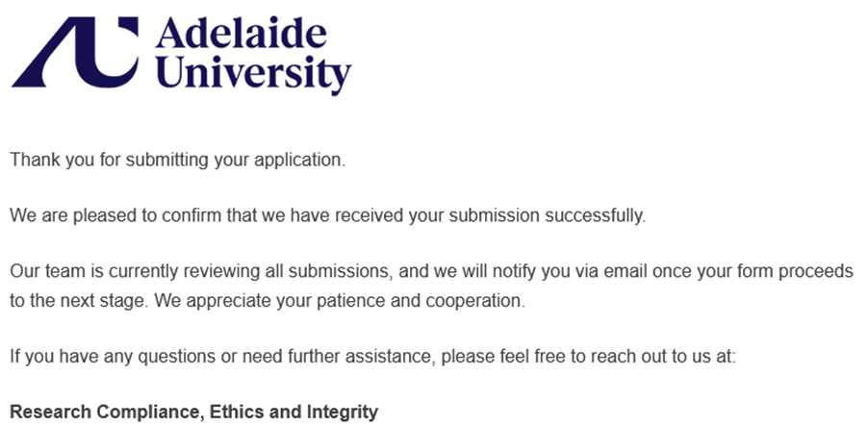Screen dimensions: 868x425
Task: Click the "University" wordmark in the logo
Action: pyautogui.click(x=253, y=74)
